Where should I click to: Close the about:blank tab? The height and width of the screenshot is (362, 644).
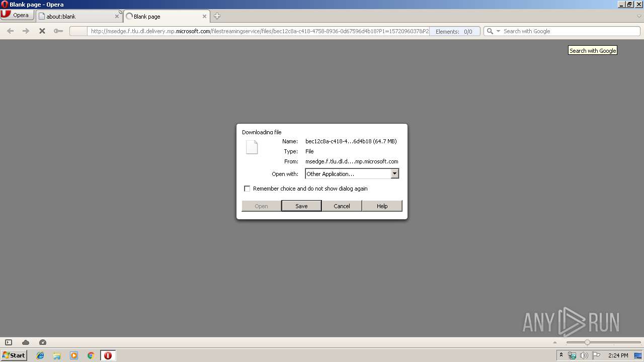pos(117,16)
